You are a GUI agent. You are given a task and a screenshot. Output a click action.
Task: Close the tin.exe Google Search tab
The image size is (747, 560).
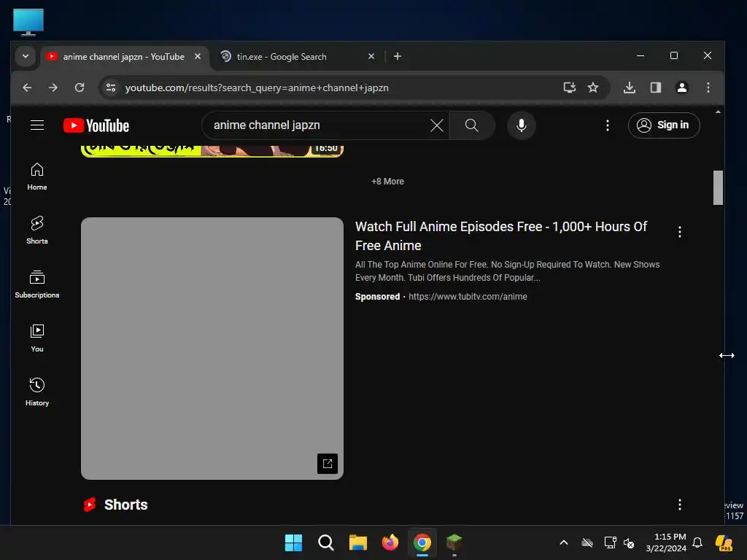[x=371, y=56]
